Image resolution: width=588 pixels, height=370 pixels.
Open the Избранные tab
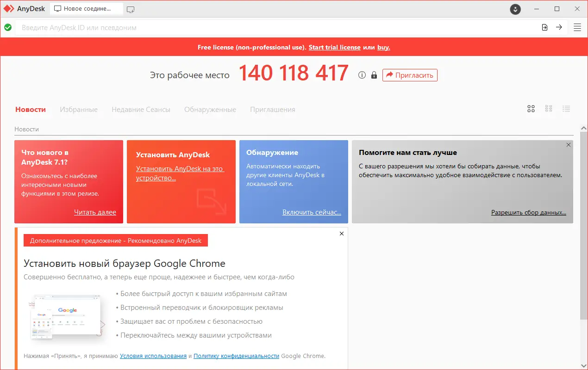[79, 110]
